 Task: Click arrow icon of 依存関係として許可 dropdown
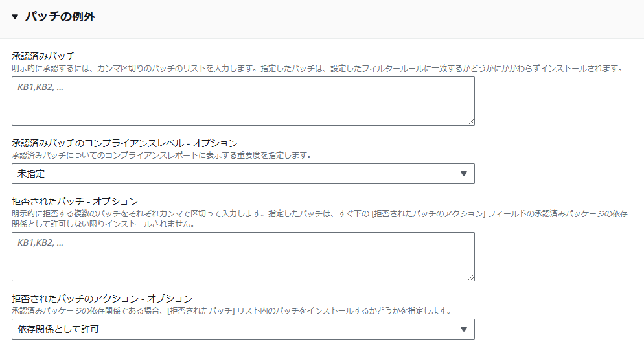click(464, 329)
